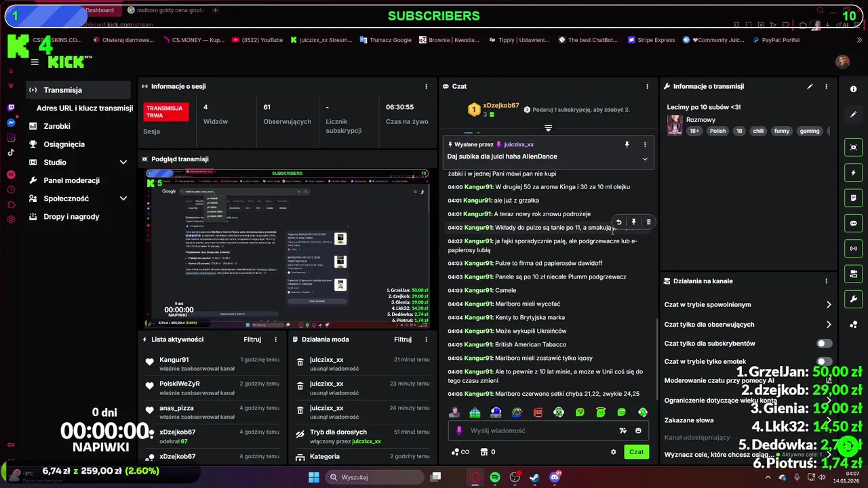Click the translate icon in chat input

[x=623, y=430]
